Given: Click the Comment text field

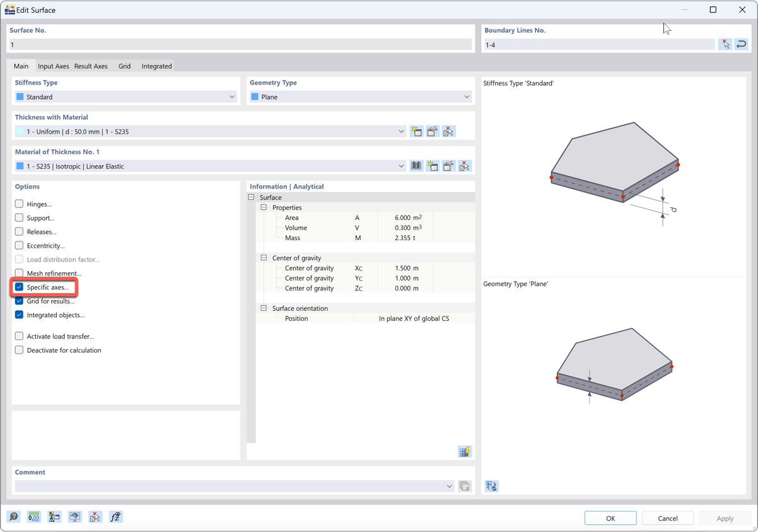Looking at the screenshot, I should click(x=230, y=487).
